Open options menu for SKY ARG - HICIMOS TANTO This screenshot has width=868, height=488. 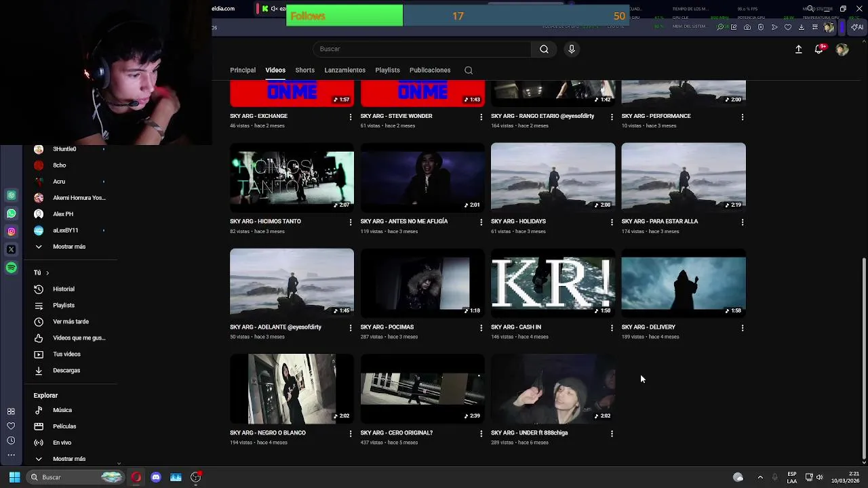pyautogui.click(x=351, y=222)
